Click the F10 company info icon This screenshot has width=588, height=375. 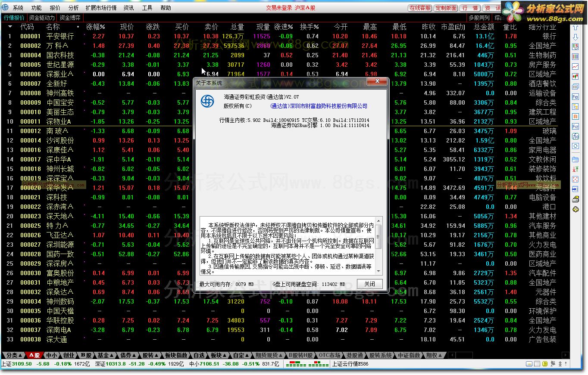pos(575,97)
